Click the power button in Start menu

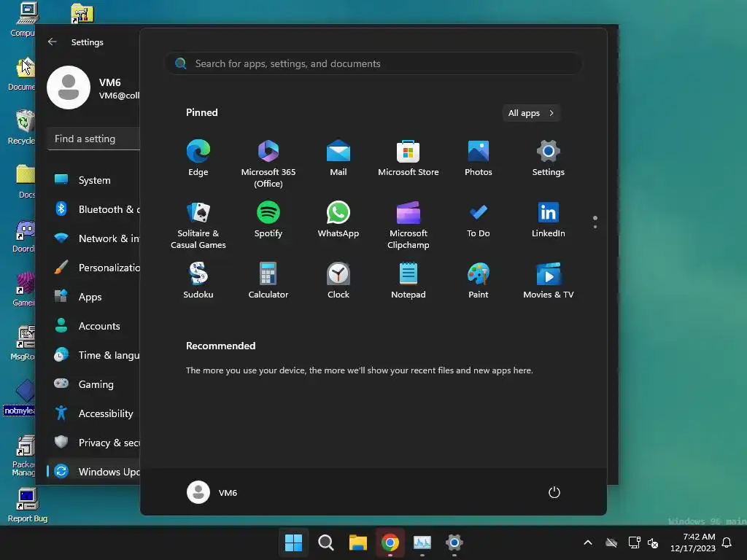point(554,492)
